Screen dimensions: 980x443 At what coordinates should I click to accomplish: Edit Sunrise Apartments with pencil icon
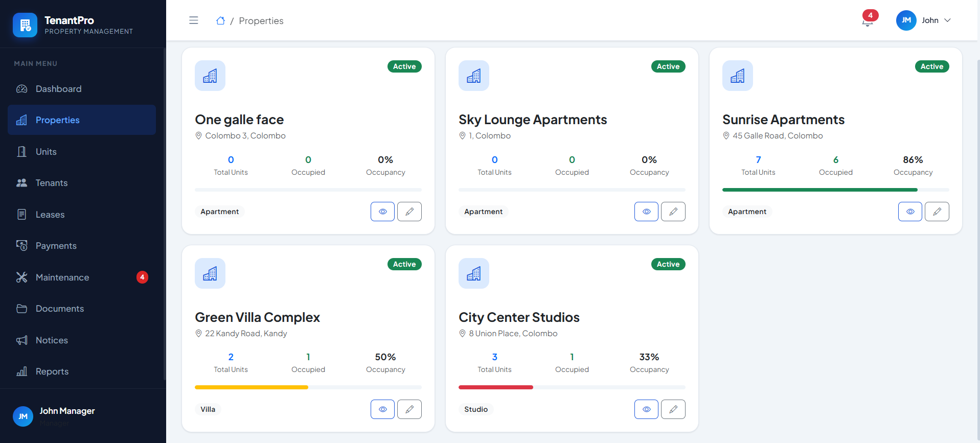(937, 212)
